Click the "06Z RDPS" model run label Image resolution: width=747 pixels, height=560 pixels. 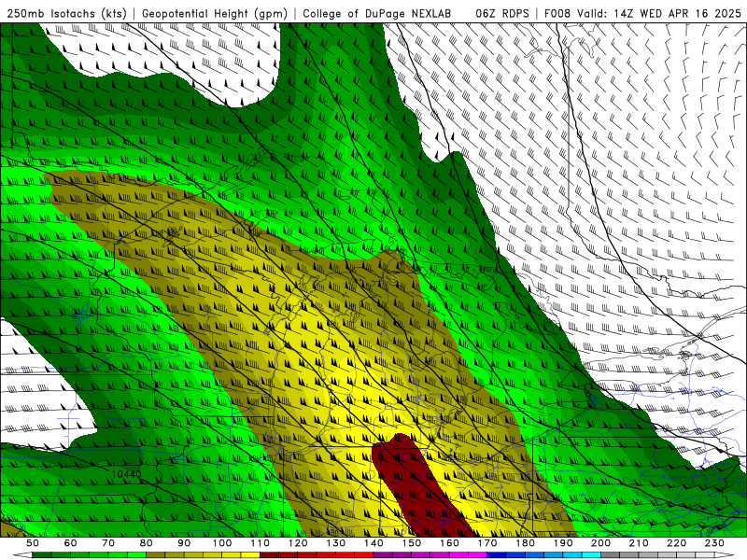[501, 13]
